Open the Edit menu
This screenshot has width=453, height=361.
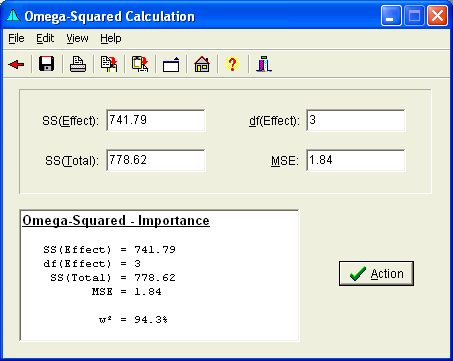click(45, 38)
